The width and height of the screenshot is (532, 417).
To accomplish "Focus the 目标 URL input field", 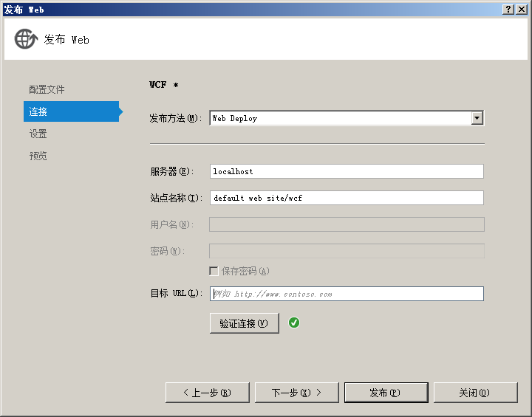I will pyautogui.click(x=347, y=294).
